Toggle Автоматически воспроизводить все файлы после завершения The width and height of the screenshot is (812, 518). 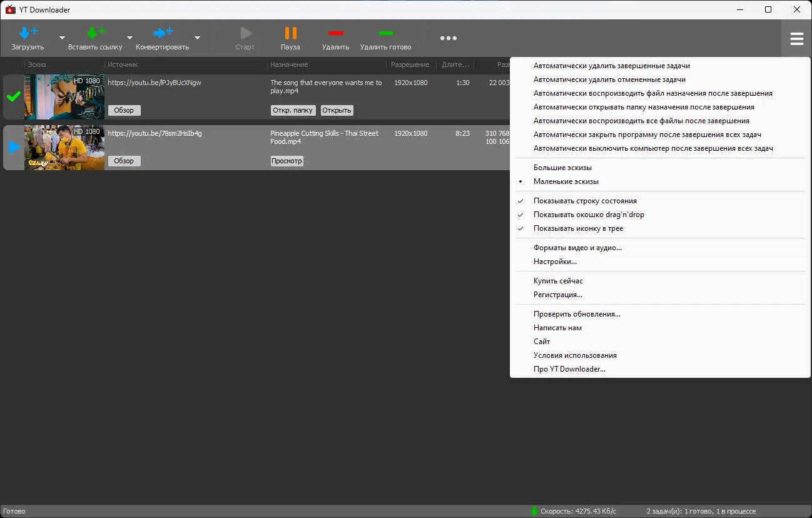(x=660, y=121)
